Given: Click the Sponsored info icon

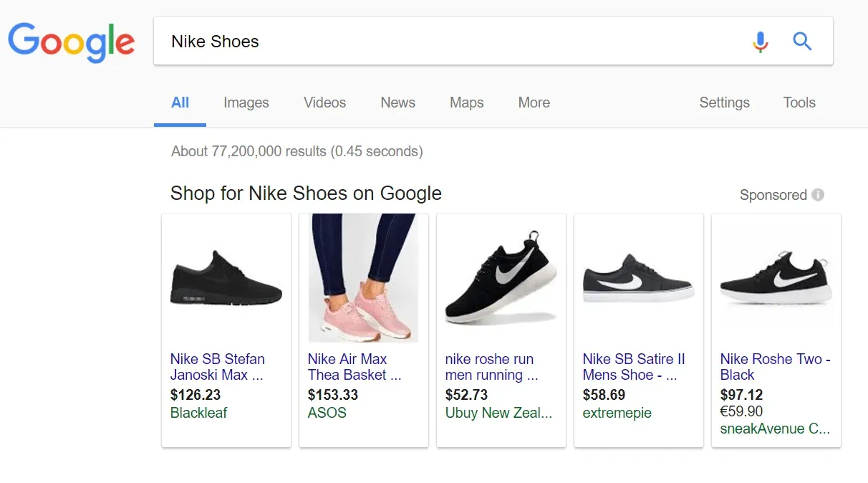Looking at the screenshot, I should 818,195.
